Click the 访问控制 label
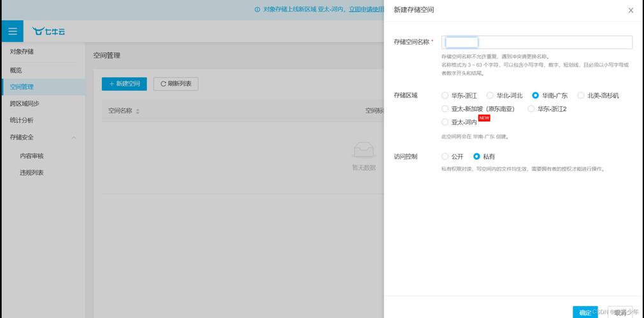 pos(405,156)
